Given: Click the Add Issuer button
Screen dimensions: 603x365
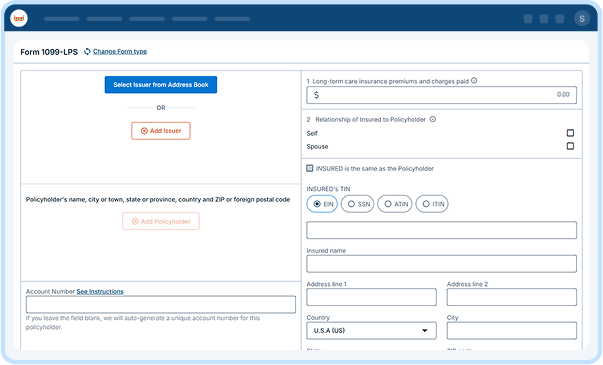Looking at the screenshot, I should (161, 131).
